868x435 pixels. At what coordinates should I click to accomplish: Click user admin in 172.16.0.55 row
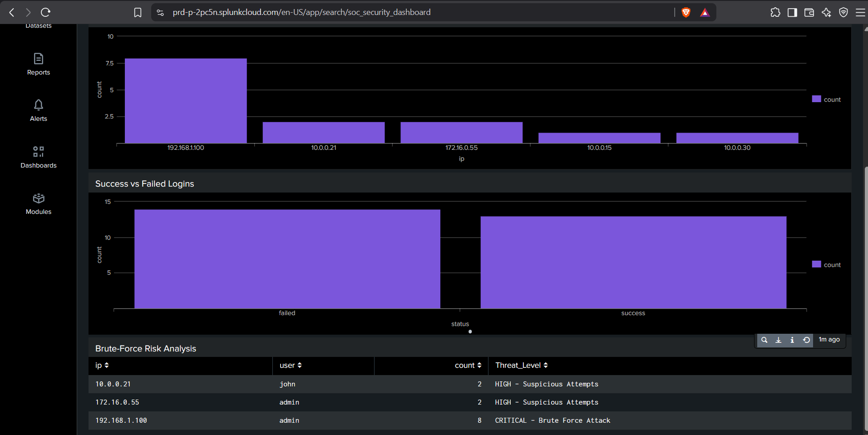pyautogui.click(x=289, y=402)
